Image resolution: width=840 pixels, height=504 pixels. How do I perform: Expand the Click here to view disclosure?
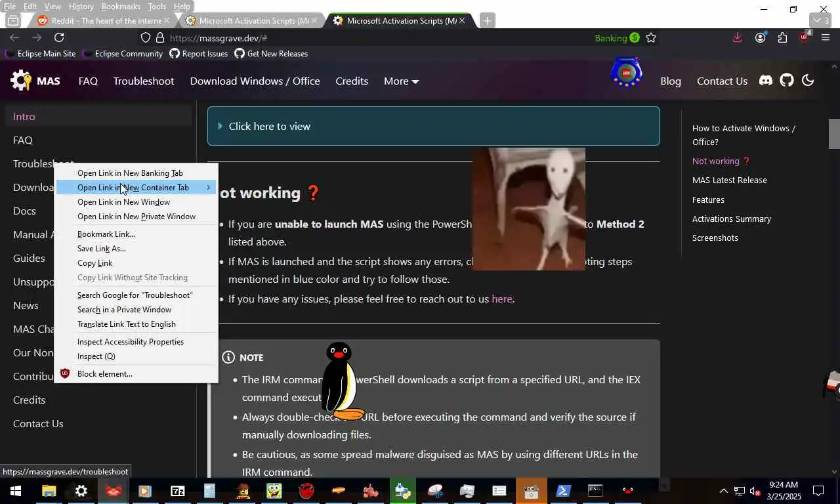(x=434, y=126)
